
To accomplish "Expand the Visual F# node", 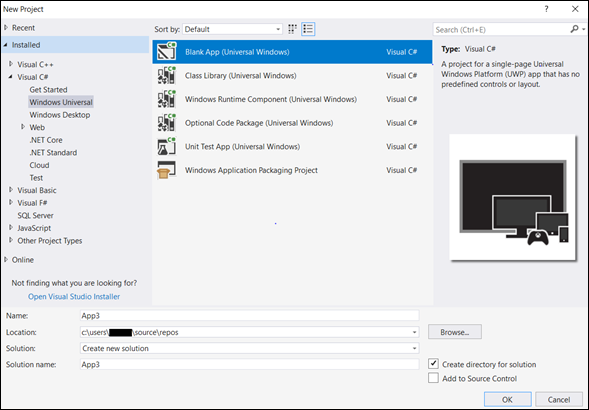I will [x=11, y=202].
